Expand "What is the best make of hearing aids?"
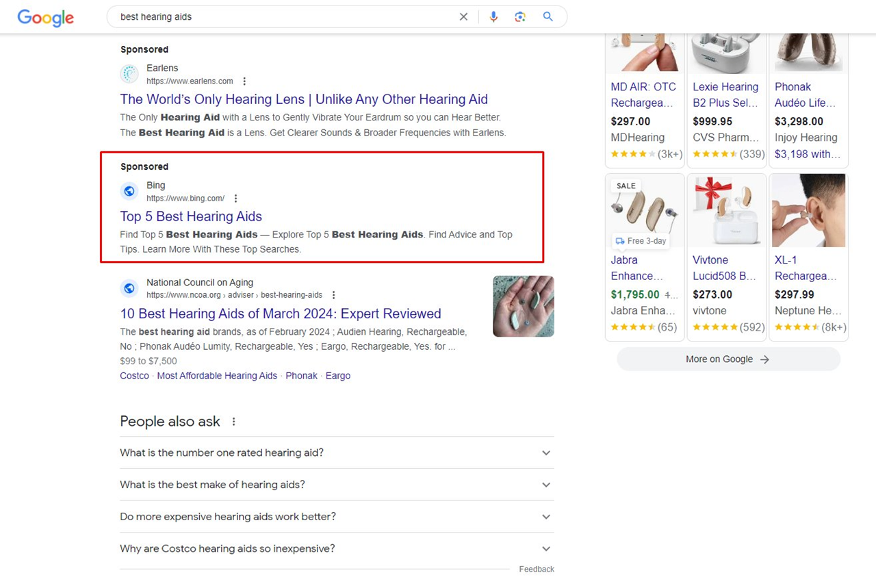Viewport: 876px width, 588px height. coord(337,485)
